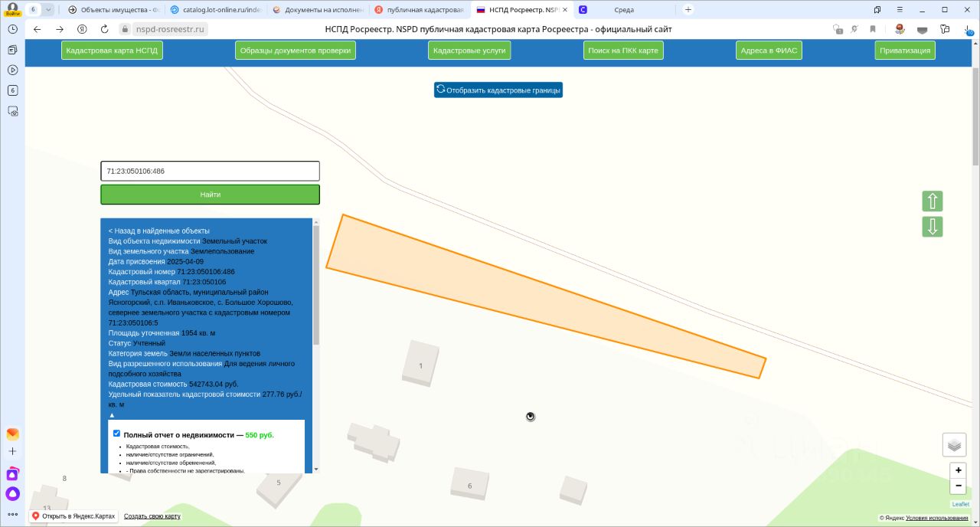Viewport: 980px width, 527px height.
Task: Click the green down arrow button
Action: (x=933, y=227)
